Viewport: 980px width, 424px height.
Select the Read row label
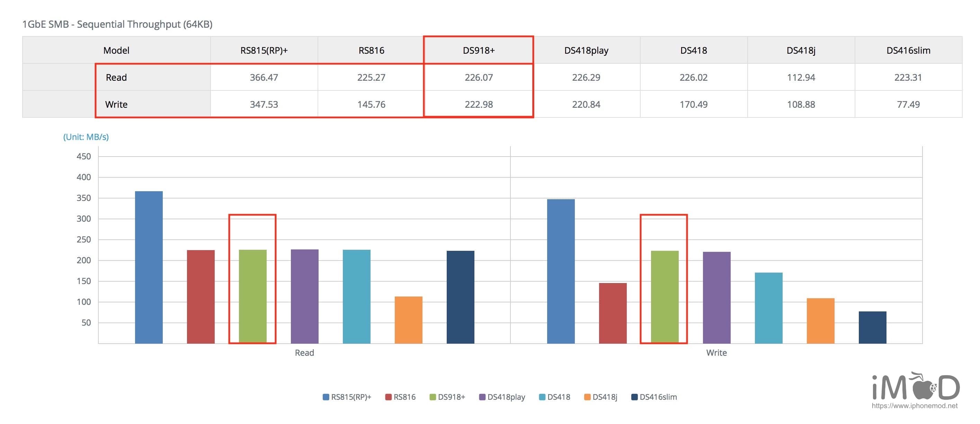point(116,77)
